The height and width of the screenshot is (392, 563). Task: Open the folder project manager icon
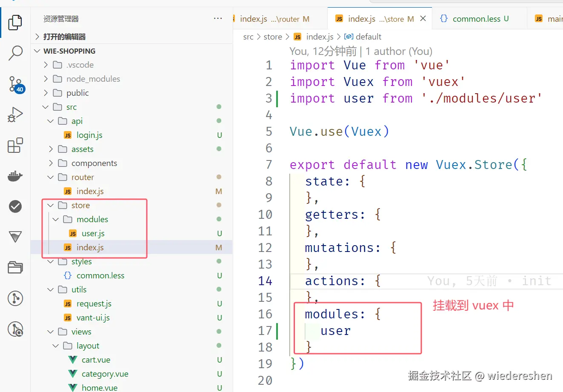click(x=15, y=267)
